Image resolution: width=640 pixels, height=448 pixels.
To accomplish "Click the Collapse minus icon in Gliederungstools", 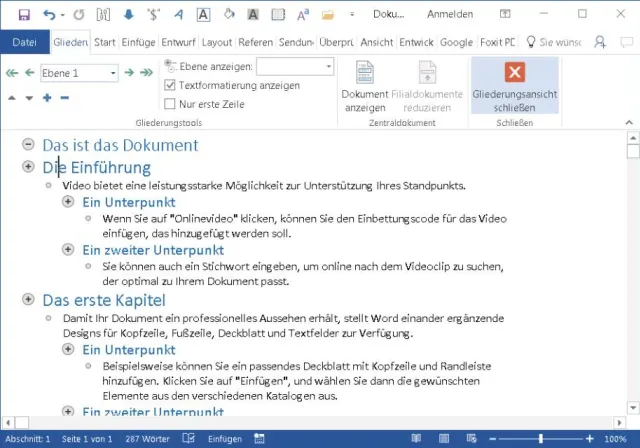I will [64, 98].
